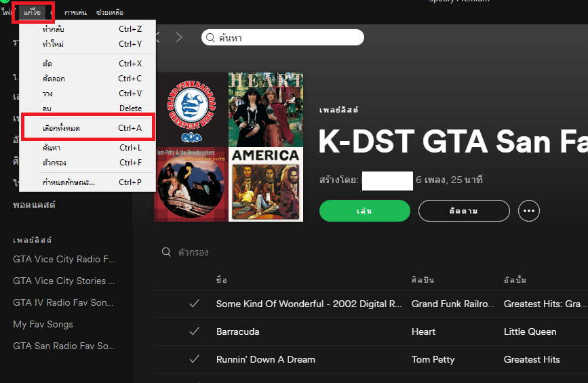Choose ทำใหม่ (Redo) Ctrl+Y menu entry
This screenshot has height=383, width=588.
[x=87, y=44]
